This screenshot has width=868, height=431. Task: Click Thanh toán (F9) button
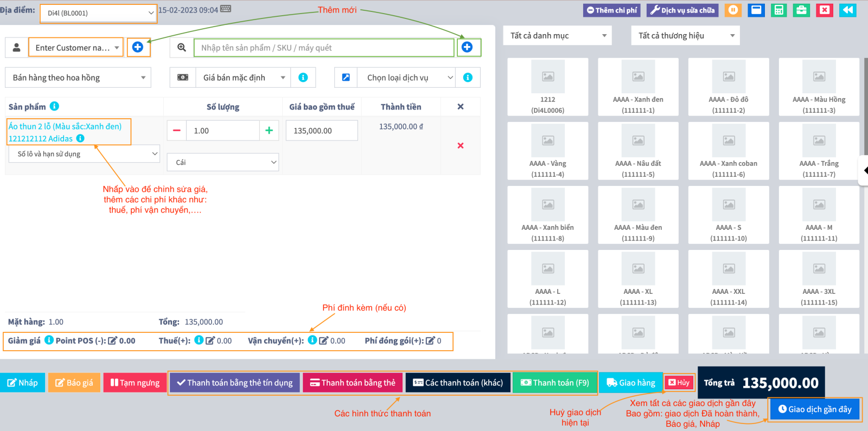coord(554,383)
